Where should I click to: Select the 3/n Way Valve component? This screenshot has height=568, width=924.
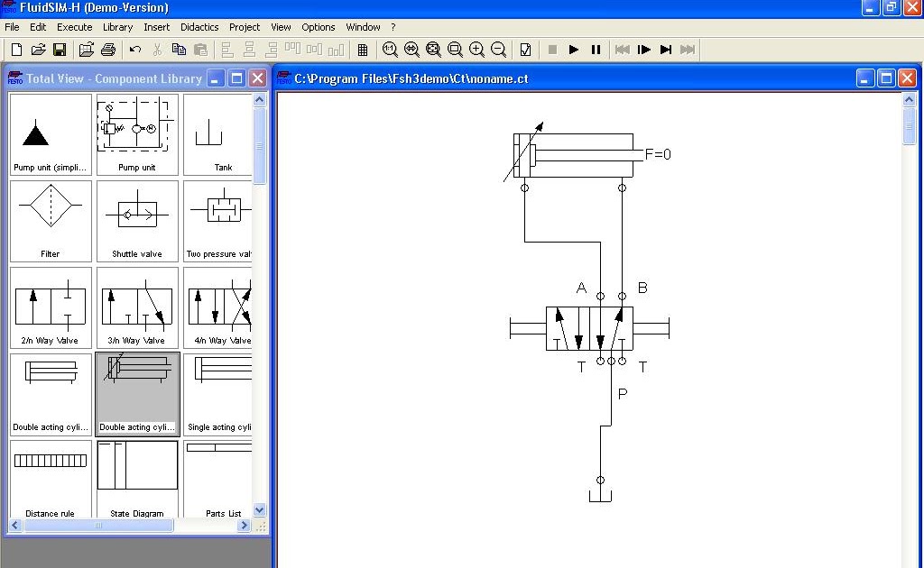coord(137,307)
